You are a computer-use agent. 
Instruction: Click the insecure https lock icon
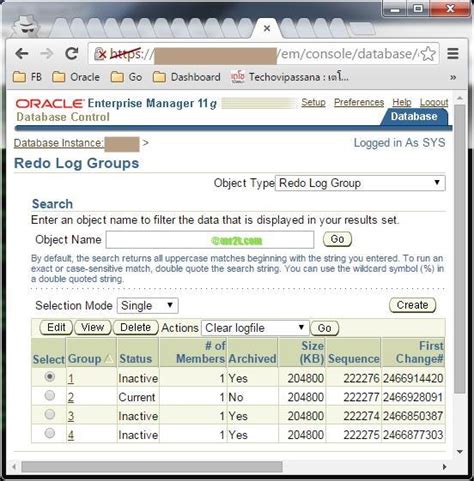(100, 54)
